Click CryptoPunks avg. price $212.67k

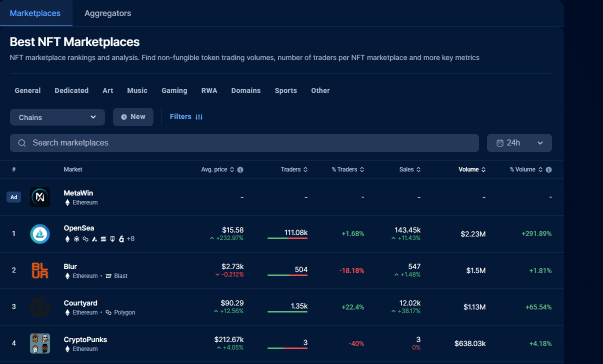tap(229, 339)
